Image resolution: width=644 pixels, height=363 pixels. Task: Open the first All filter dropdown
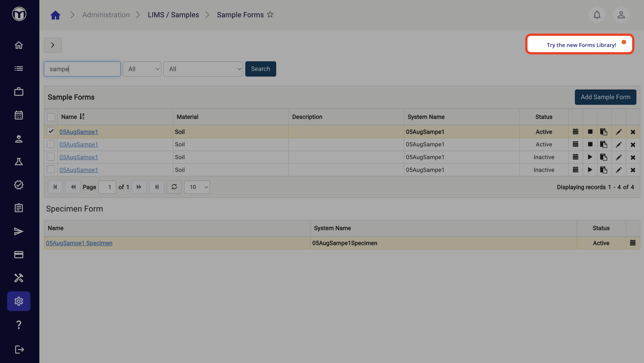pyautogui.click(x=142, y=69)
